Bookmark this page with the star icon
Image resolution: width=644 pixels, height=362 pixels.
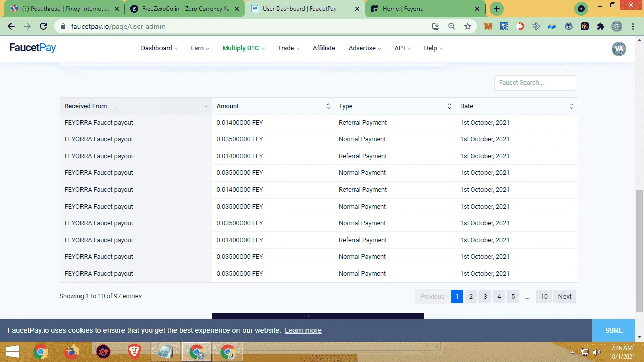point(468,26)
